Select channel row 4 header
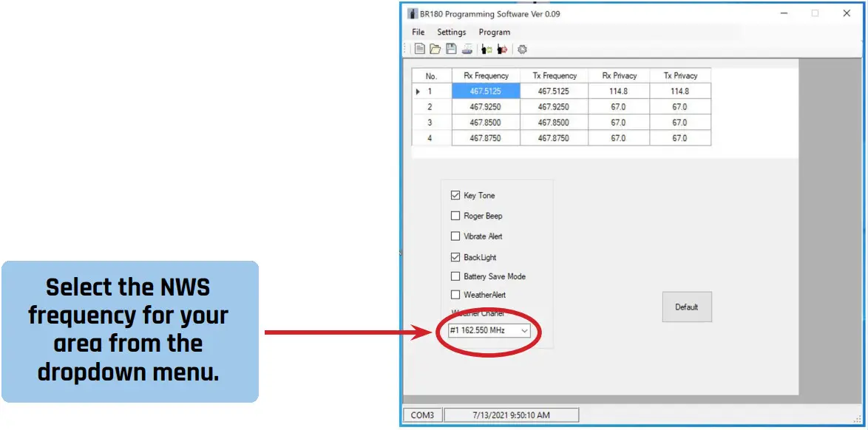 click(x=432, y=138)
